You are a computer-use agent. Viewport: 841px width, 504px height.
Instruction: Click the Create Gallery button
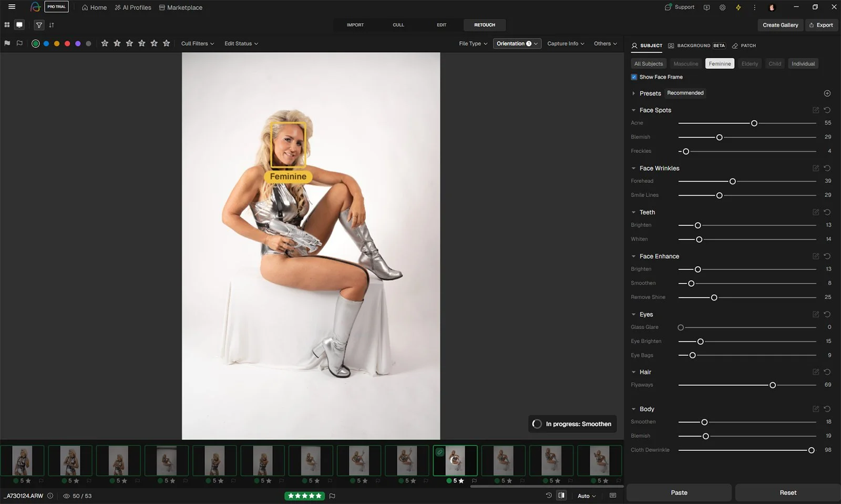coord(780,25)
